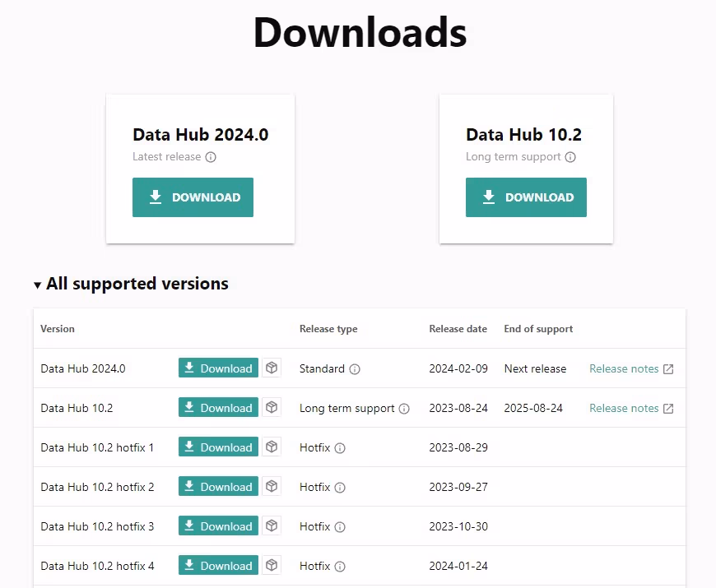Download Data Hub 10.2 hotfix 4
The width and height of the screenshot is (716, 588).
click(x=218, y=566)
